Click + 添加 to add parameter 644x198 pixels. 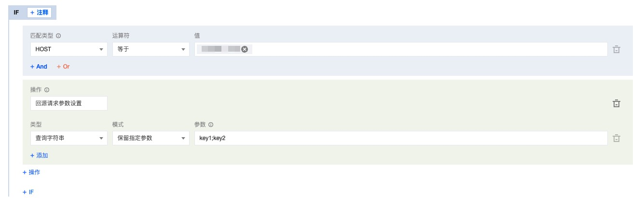tap(39, 156)
